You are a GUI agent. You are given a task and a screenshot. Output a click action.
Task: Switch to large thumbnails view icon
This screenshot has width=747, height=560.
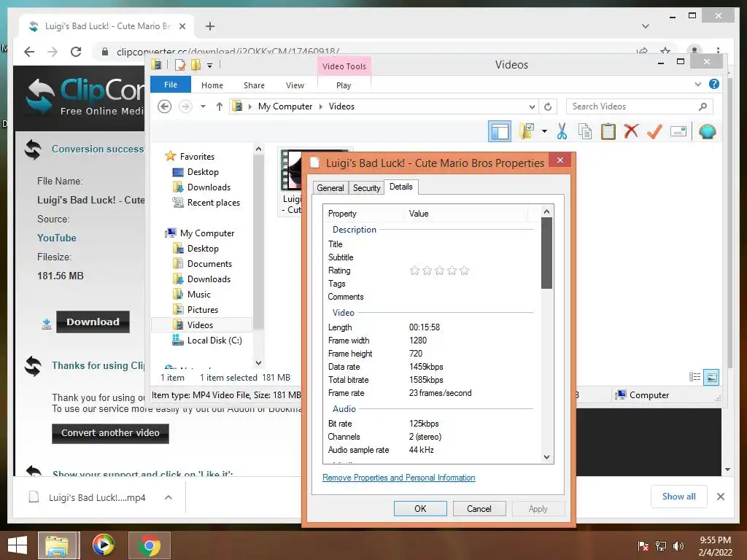click(711, 377)
